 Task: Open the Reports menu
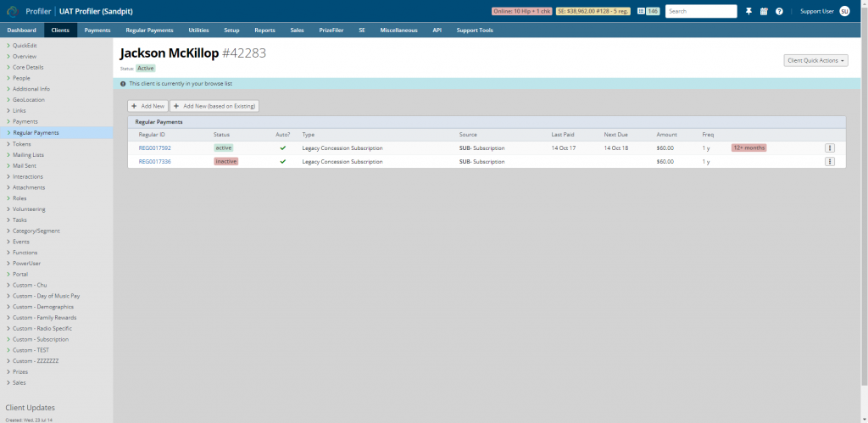[x=264, y=30]
